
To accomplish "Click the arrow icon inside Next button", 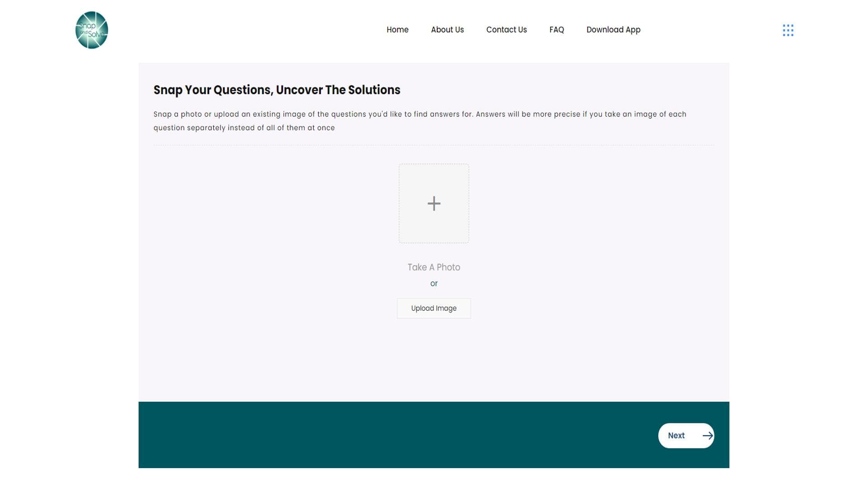I will tap(708, 436).
